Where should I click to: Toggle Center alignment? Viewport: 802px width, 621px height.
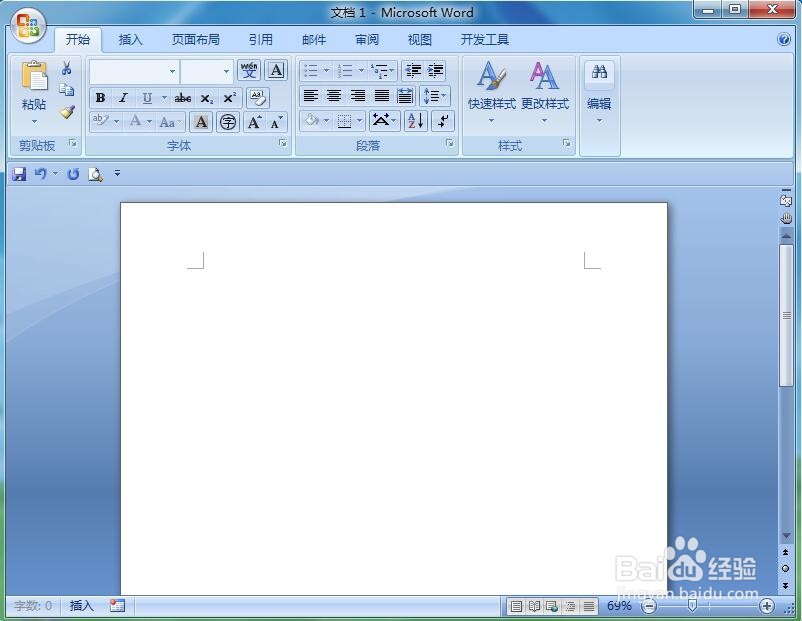pos(334,95)
